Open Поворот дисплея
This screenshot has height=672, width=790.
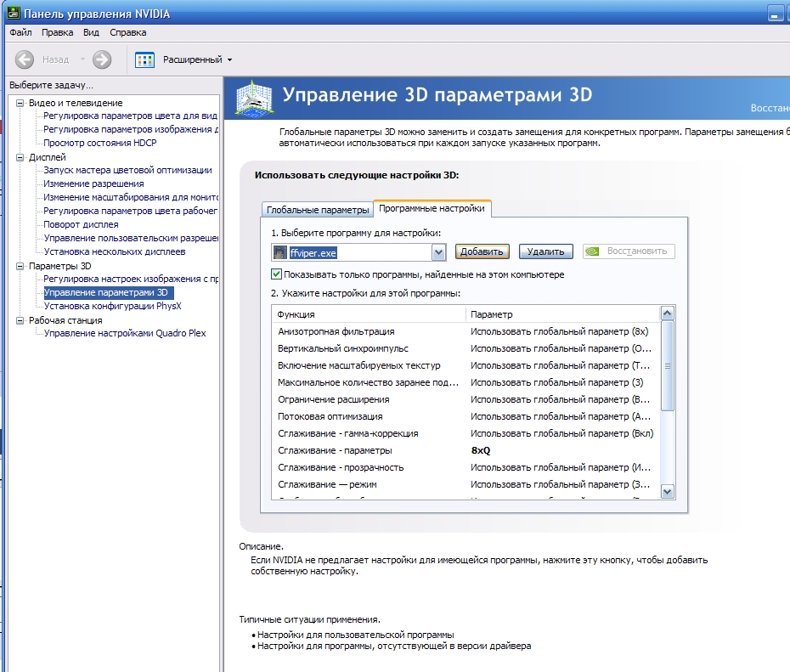click(81, 224)
